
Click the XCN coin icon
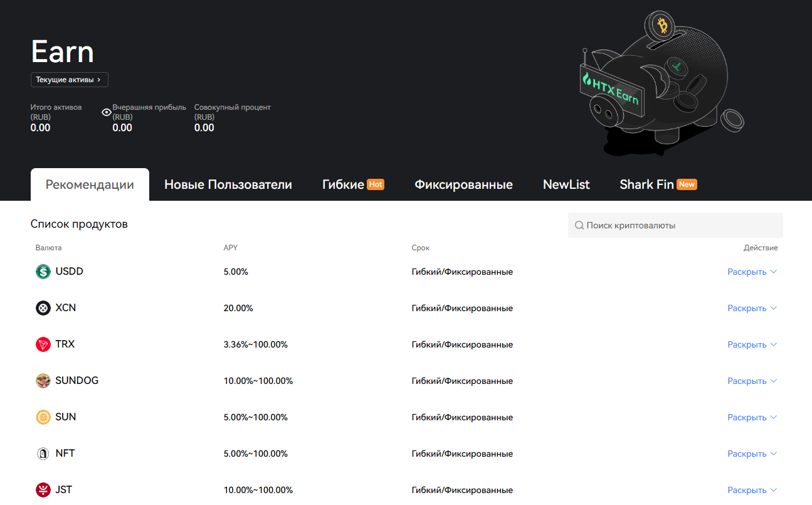click(x=43, y=308)
